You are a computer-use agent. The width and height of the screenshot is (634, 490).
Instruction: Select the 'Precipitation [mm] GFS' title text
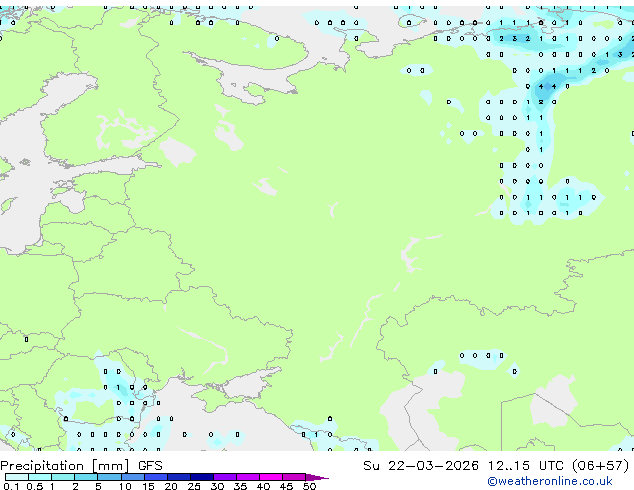coord(81,466)
